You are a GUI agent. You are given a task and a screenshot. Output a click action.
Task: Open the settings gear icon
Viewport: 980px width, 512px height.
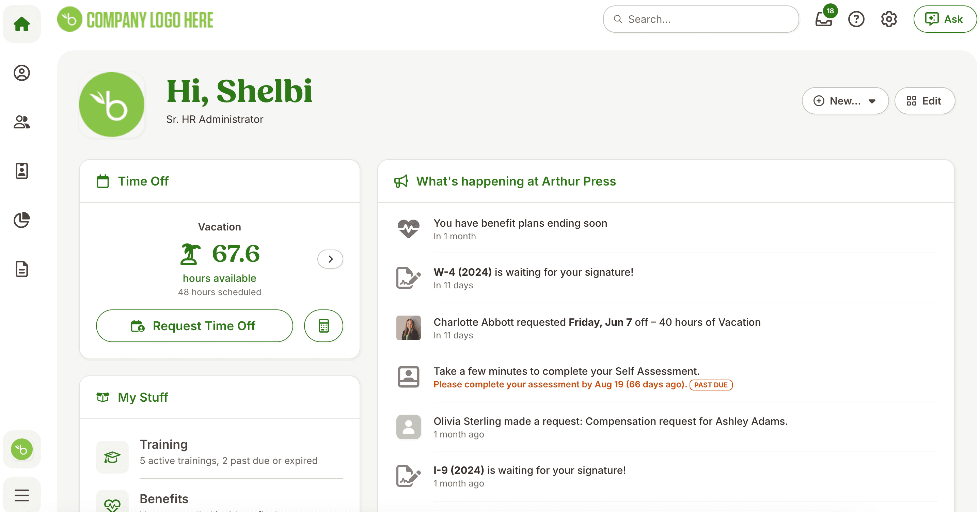tap(889, 19)
